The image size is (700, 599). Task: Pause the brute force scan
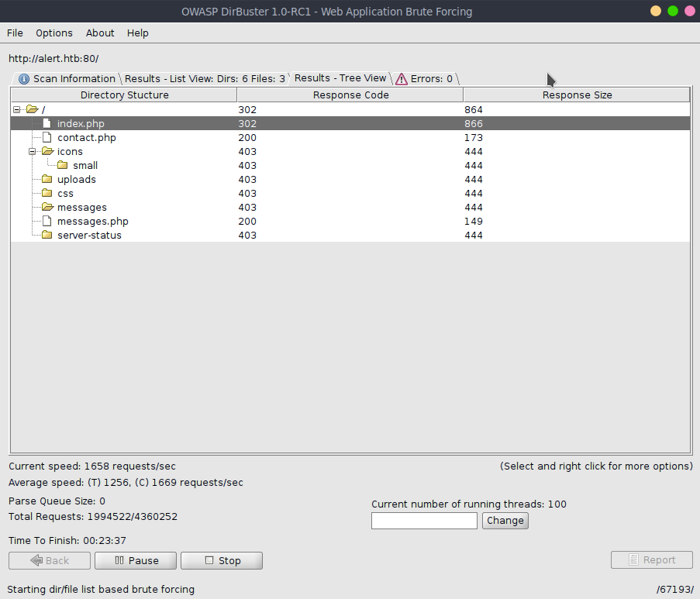tap(136, 560)
